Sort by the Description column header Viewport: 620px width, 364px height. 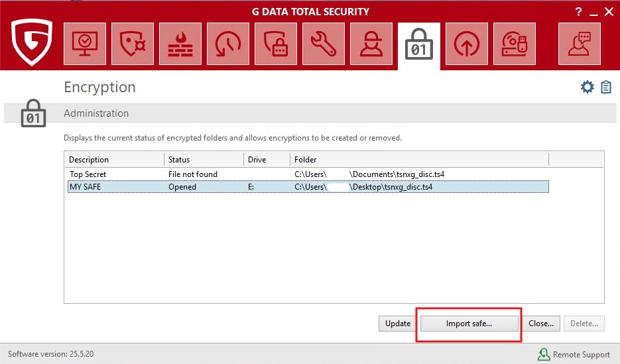[114, 160]
